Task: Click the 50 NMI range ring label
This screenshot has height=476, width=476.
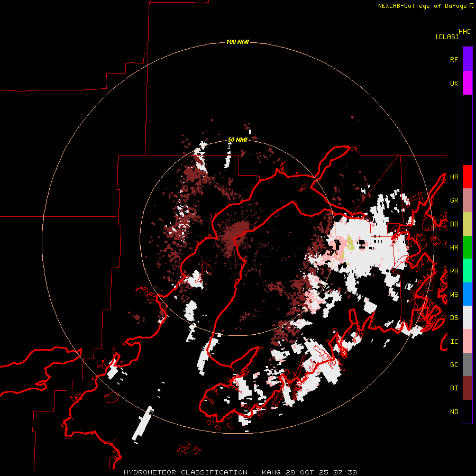Action: coord(237,140)
